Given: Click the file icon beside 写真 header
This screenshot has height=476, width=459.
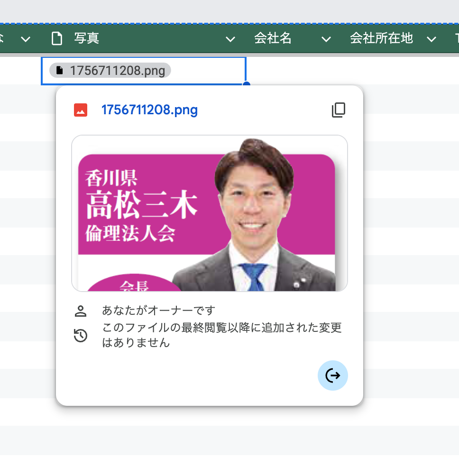Looking at the screenshot, I should [57, 38].
